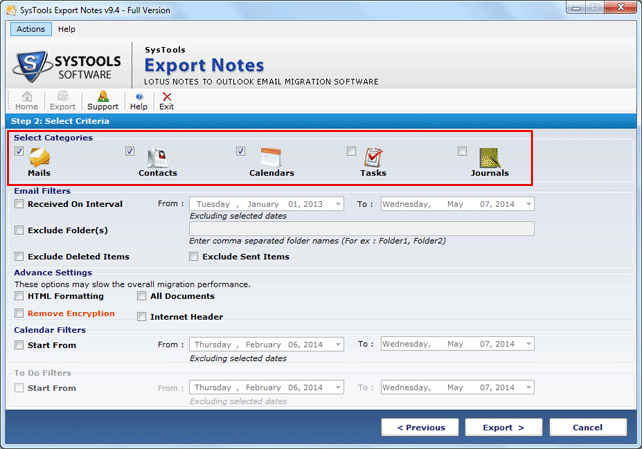Tick the Exclude Folder(s) checkbox
The image size is (642, 449).
(19, 230)
